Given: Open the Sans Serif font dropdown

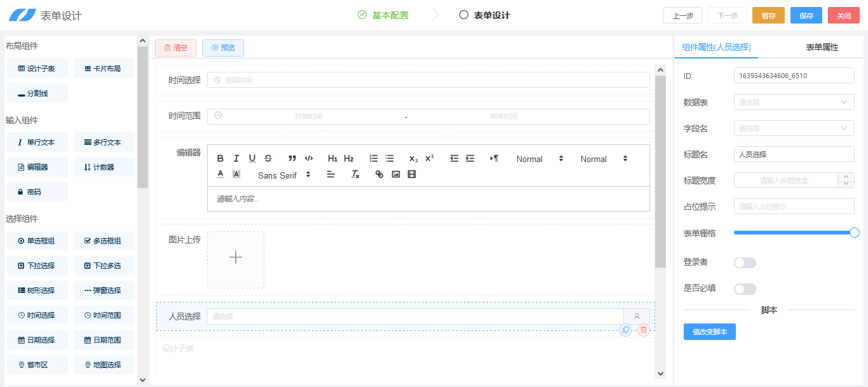Looking at the screenshot, I should click(284, 175).
